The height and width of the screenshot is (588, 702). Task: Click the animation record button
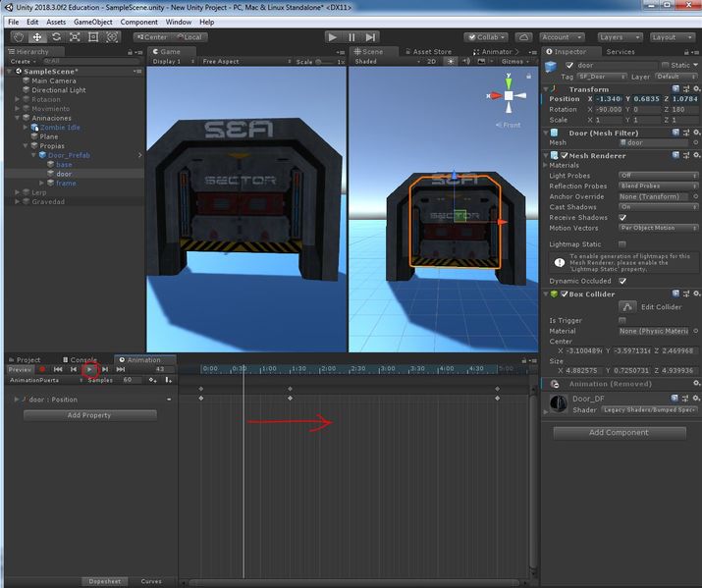coord(42,370)
